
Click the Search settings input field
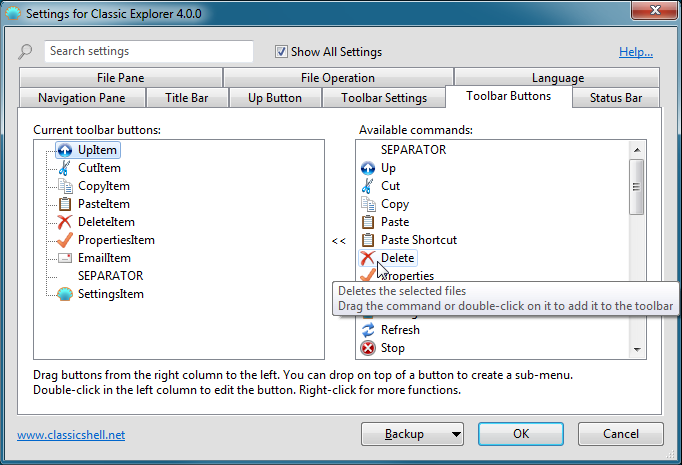[148, 51]
